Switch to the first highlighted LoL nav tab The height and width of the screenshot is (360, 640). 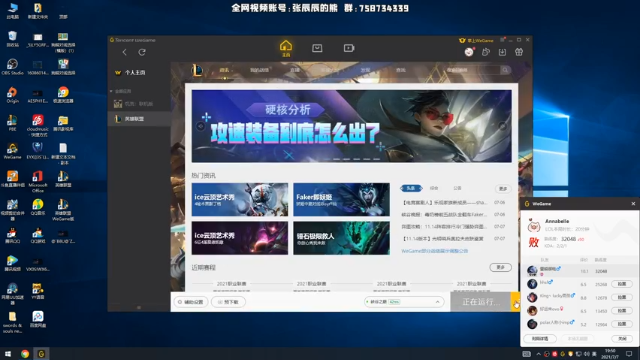click(224, 70)
